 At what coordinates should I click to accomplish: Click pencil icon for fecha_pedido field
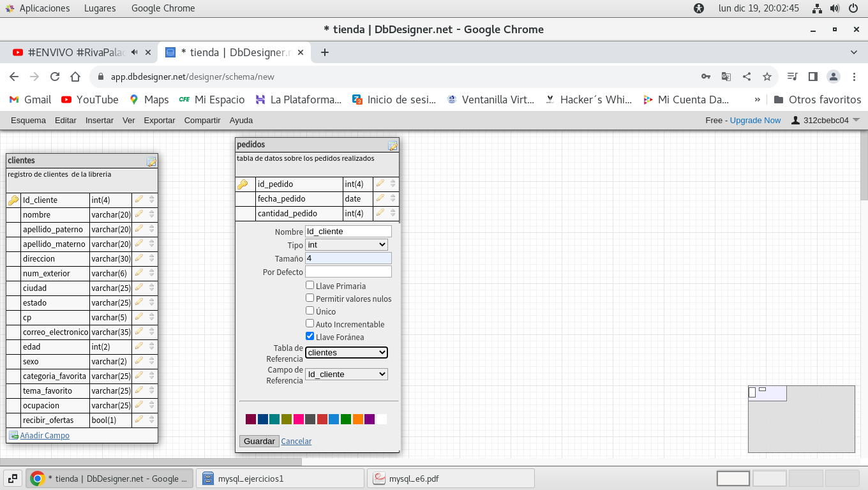(x=380, y=198)
